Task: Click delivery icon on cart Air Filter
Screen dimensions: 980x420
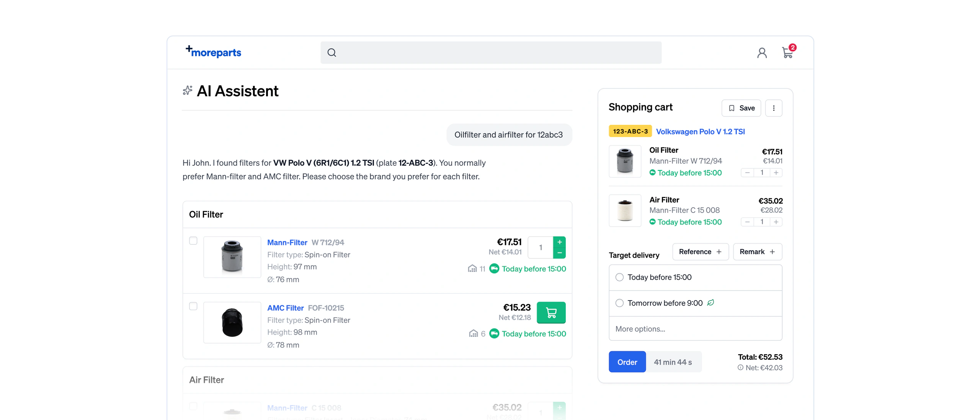Action: [x=652, y=222]
